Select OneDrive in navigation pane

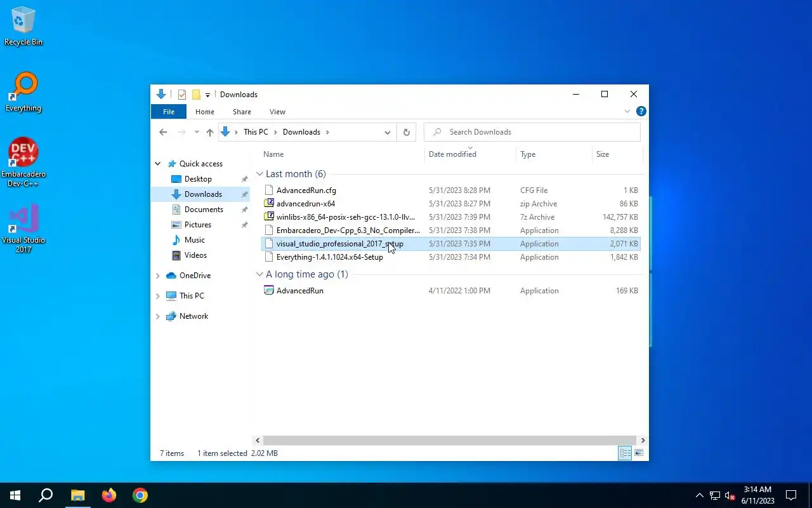(x=195, y=276)
